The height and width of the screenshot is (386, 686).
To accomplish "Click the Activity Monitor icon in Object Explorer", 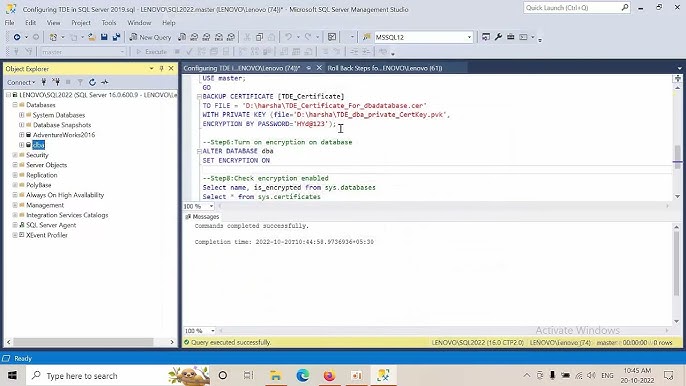I will click(105, 82).
